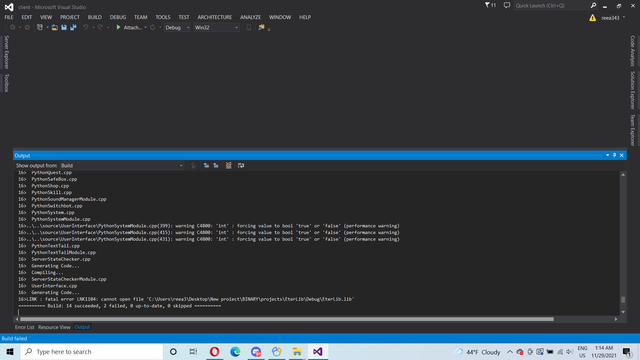The width and height of the screenshot is (640, 360).
Task: Click the Output panel horizontal scrollbar
Action: click(x=287, y=319)
